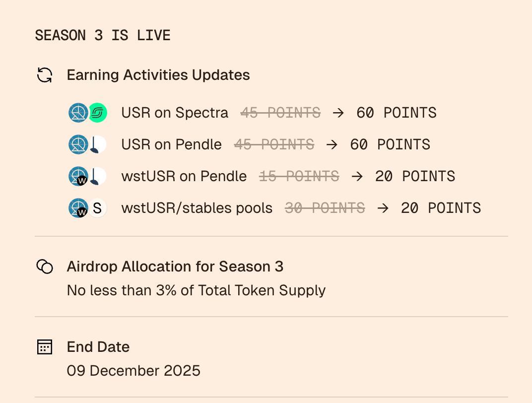Click the USR icon in USR on Pendle row

point(78,144)
